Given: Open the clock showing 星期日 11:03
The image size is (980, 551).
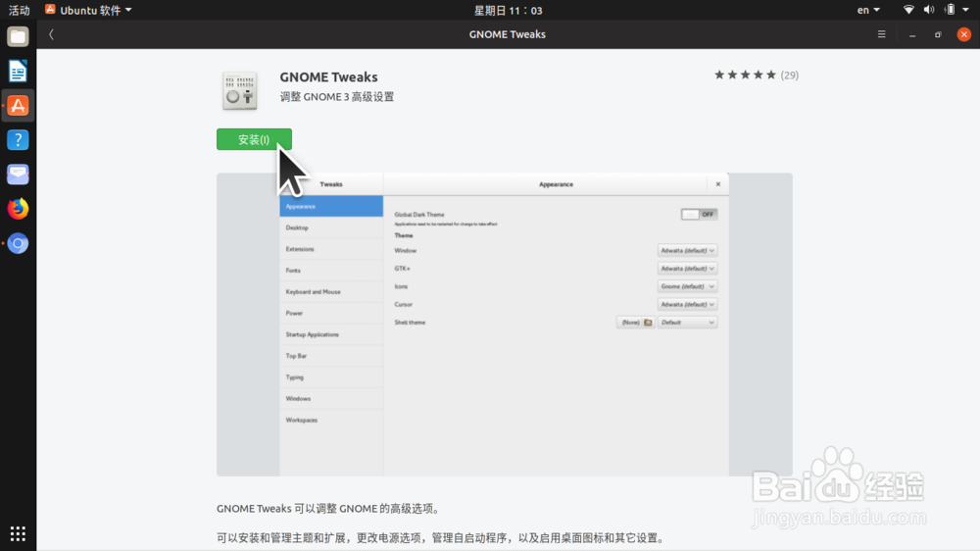Looking at the screenshot, I should (508, 10).
